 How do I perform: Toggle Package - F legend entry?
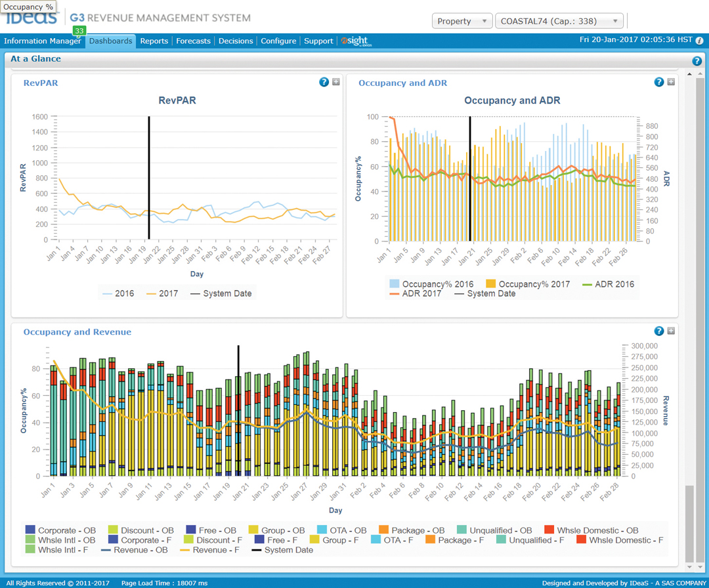455,540
